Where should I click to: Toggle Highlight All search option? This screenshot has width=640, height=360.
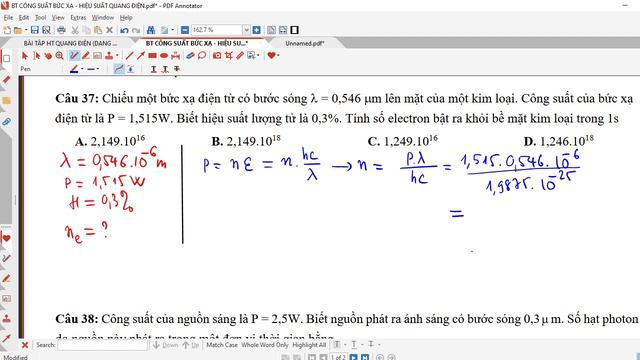[309, 345]
